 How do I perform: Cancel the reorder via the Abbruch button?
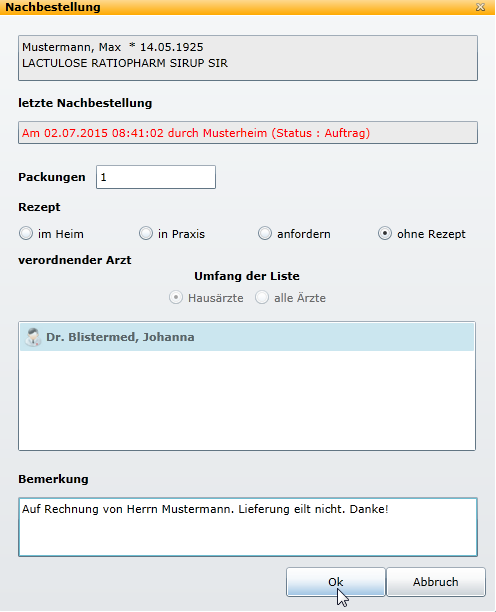436,582
